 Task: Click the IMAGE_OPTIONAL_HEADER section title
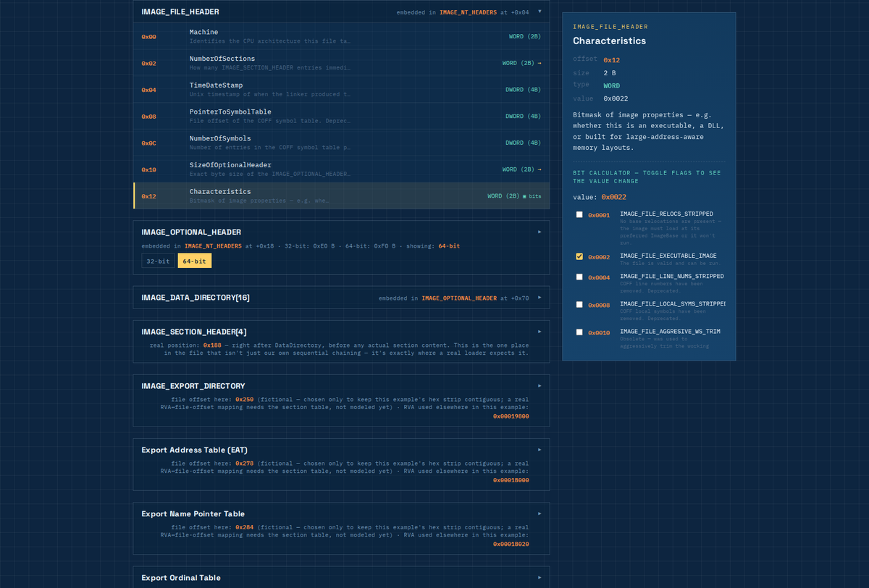[x=191, y=232]
